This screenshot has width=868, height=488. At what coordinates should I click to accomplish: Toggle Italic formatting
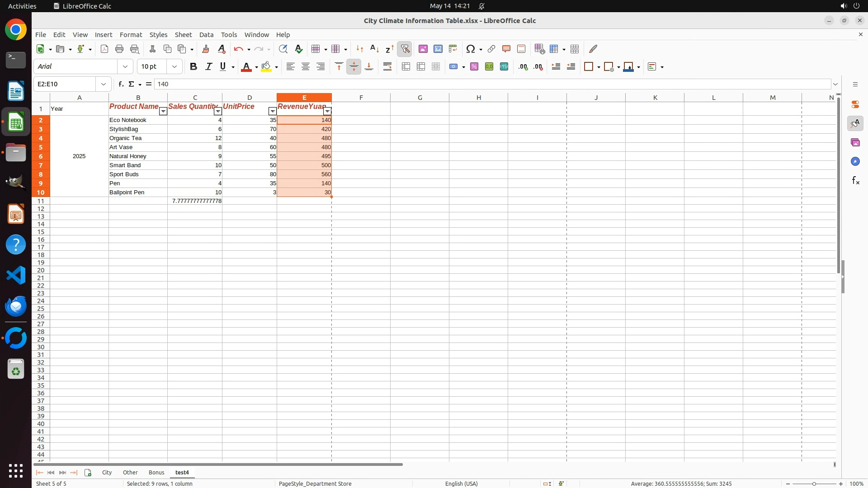[208, 67]
